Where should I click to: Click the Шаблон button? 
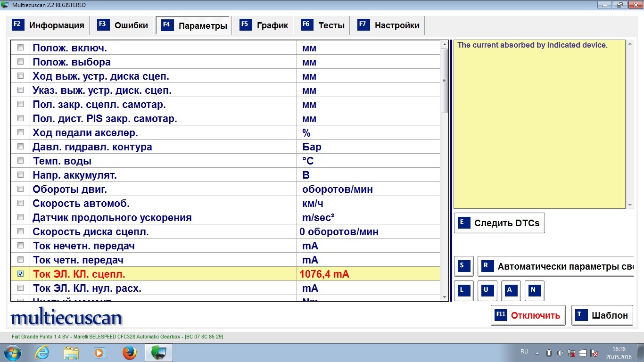tap(602, 315)
